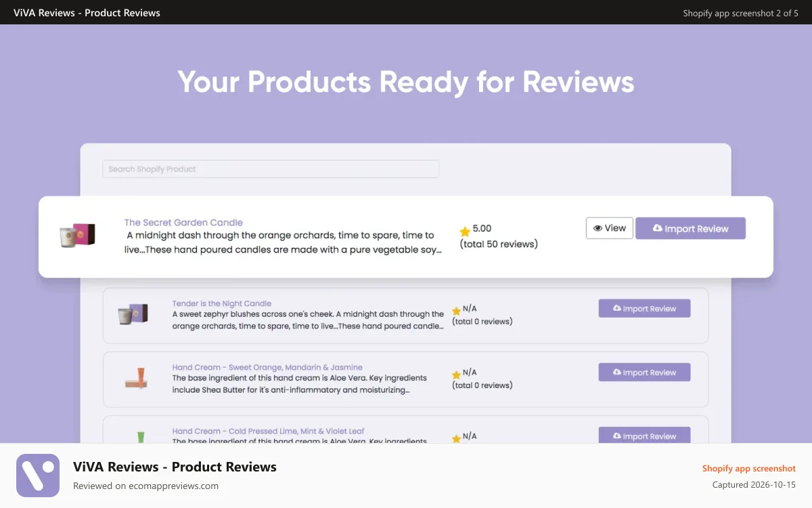Click the green hand cream tube thumbnail
The image size is (812, 508).
point(141,437)
